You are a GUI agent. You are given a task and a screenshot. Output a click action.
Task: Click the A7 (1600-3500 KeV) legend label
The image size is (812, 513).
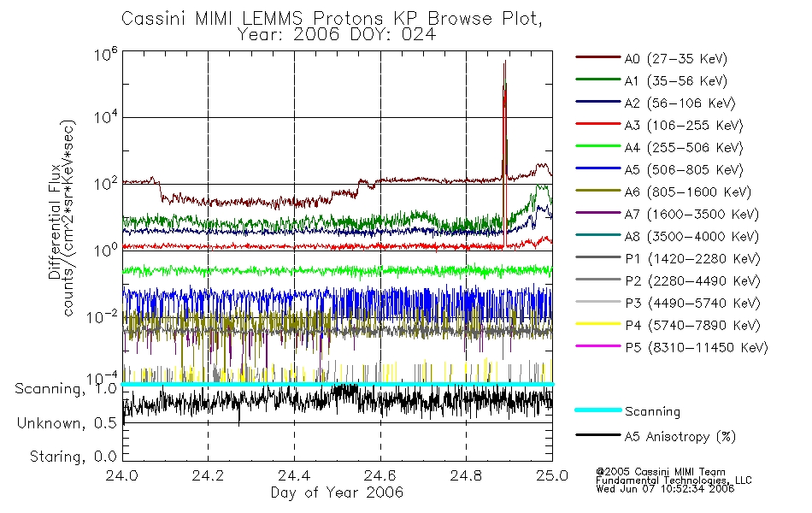[691, 215]
